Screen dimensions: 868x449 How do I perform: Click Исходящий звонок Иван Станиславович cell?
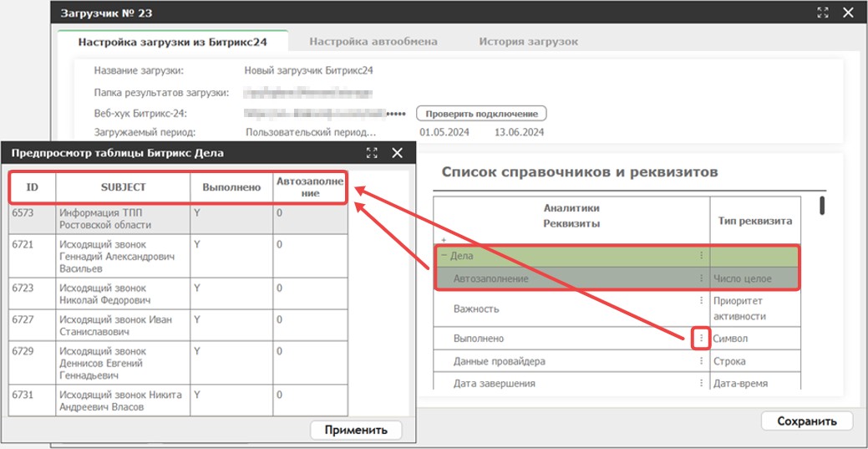tap(123, 325)
